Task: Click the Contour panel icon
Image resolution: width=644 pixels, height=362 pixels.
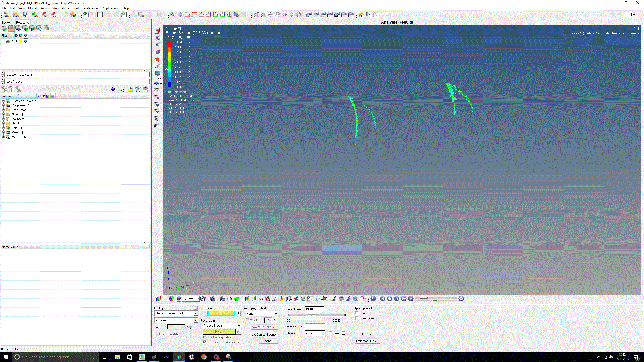Action: (x=247, y=299)
